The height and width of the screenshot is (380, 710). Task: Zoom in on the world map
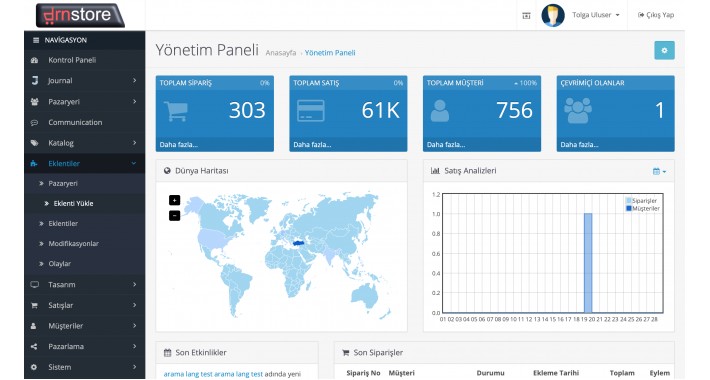[x=174, y=200]
